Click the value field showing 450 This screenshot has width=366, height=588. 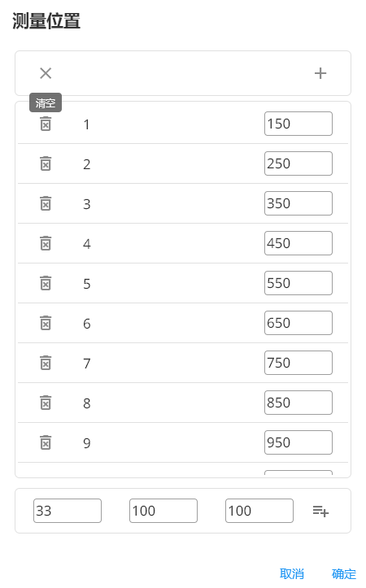tap(298, 243)
